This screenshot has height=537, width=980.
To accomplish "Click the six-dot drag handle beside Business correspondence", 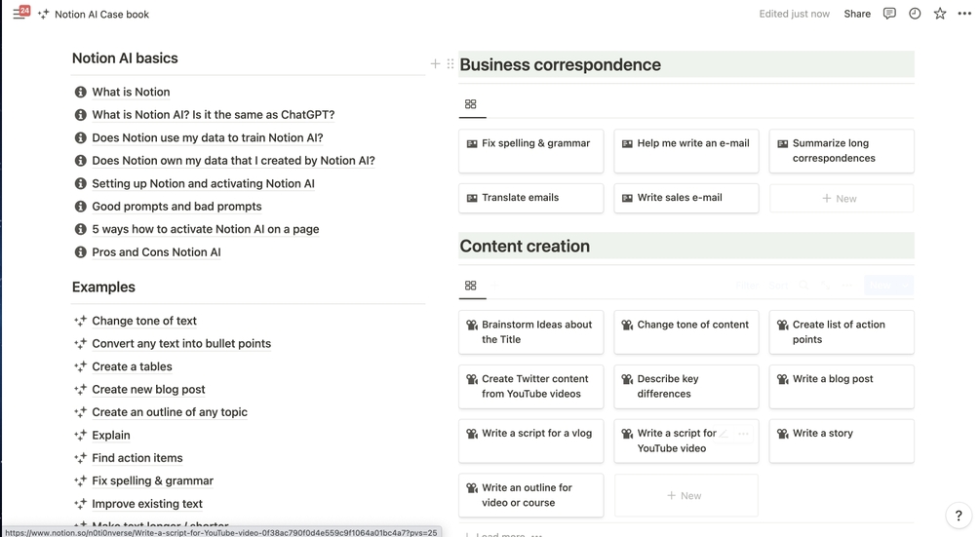I will point(451,64).
